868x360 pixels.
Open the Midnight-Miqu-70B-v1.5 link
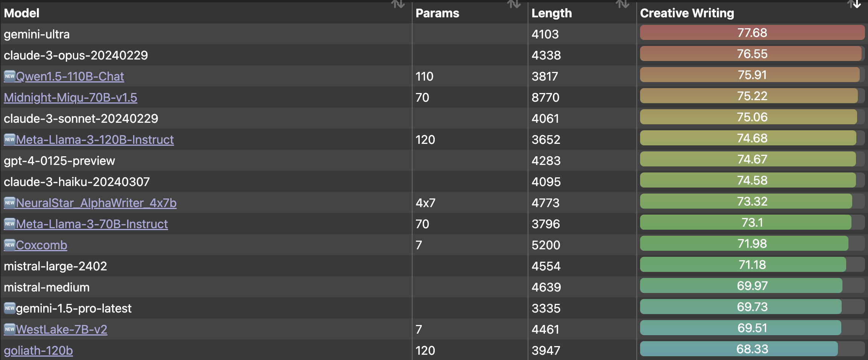(70, 98)
